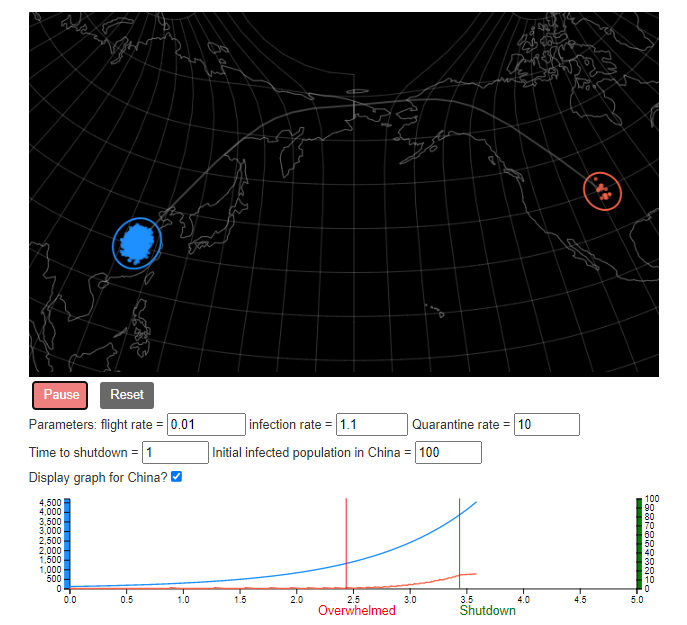
Task: Select the red US infection cluster
Action: click(602, 191)
